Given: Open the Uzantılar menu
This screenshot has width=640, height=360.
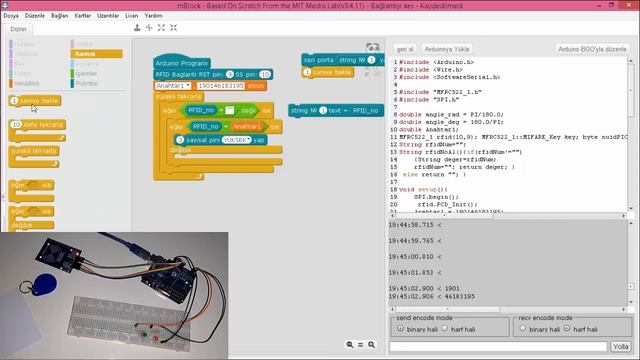Looking at the screenshot, I should [108, 16].
